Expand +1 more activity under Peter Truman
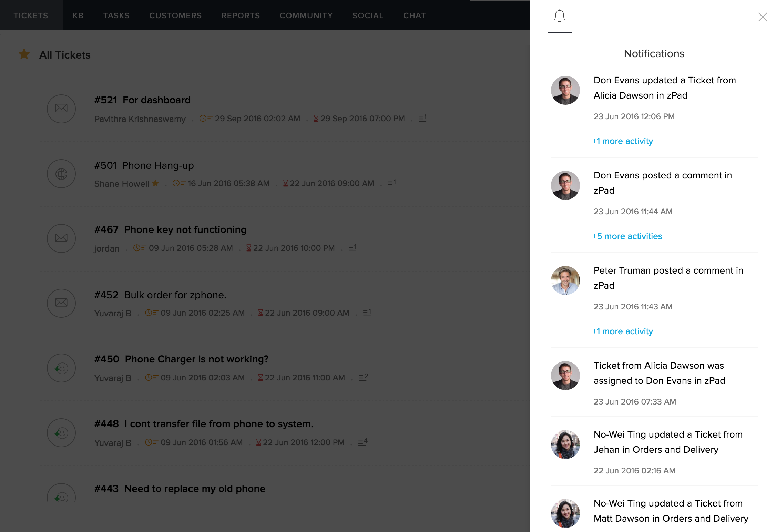The image size is (776, 532). coord(622,331)
